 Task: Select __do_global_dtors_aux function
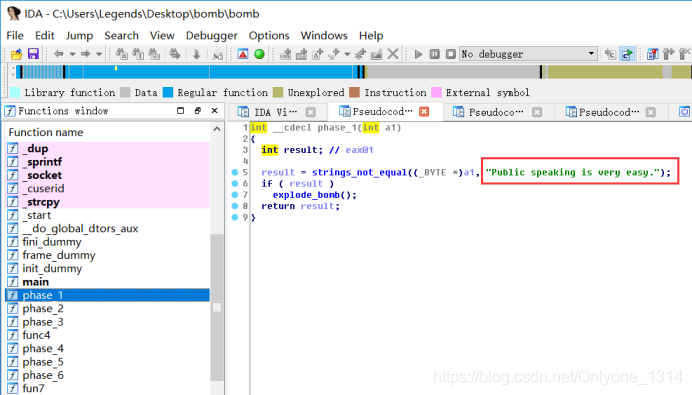108,229
